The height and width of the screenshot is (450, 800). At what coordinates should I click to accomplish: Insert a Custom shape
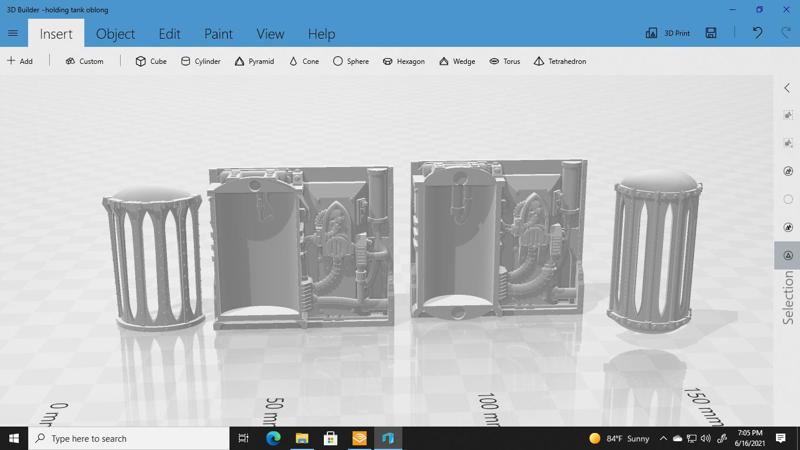(x=84, y=61)
